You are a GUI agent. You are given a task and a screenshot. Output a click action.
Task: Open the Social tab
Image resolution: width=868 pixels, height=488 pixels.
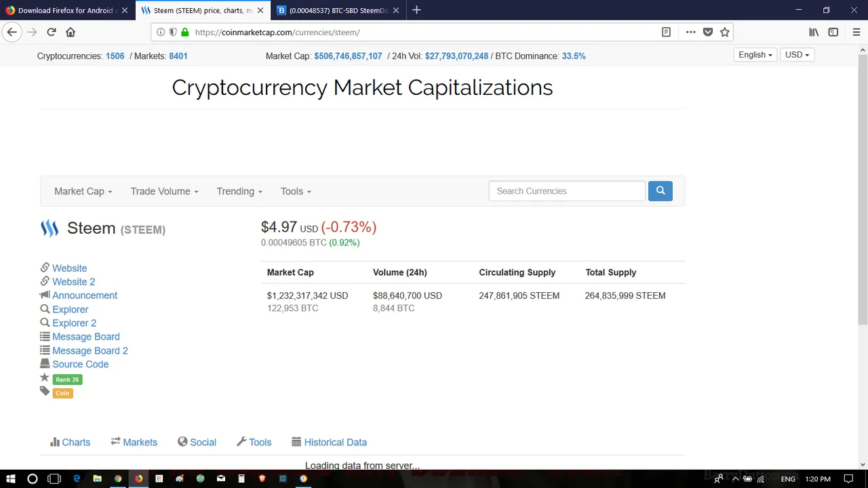pos(197,442)
